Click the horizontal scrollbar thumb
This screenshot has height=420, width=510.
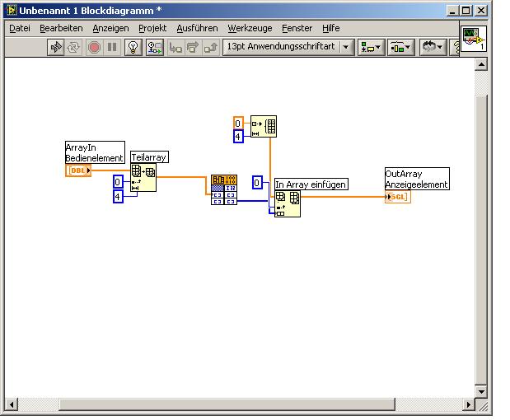click(x=227, y=404)
